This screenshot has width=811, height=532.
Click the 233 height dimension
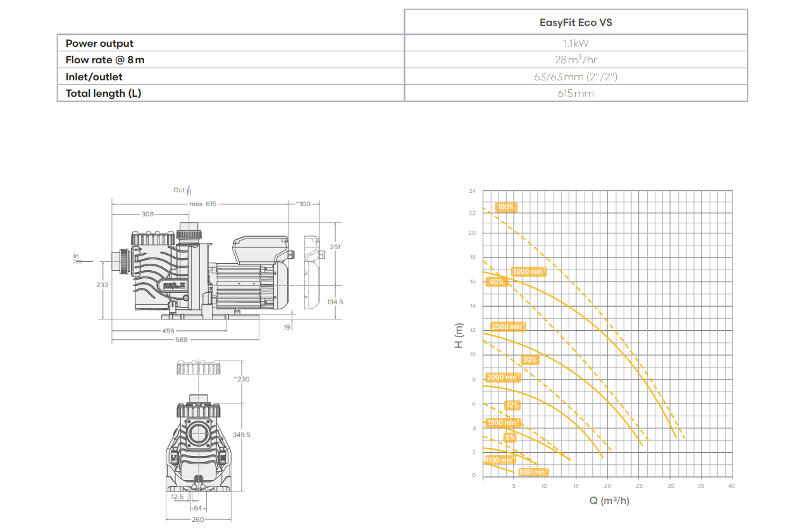(x=101, y=285)
